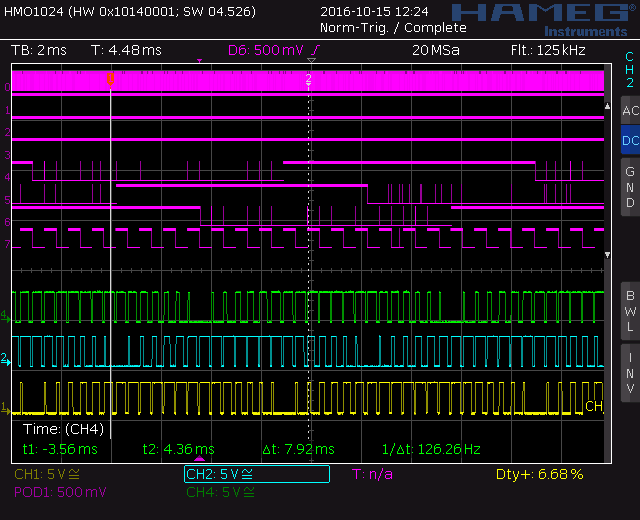Click the T: 4.48 ms trigger time readout
This screenshot has height=520, width=640.
127,50
